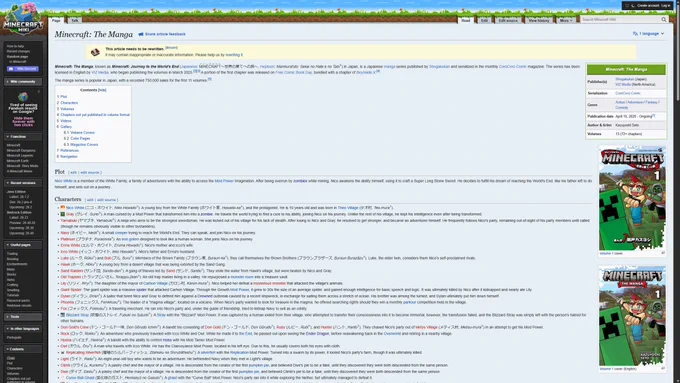Switch to the Talk tab

coord(75,20)
